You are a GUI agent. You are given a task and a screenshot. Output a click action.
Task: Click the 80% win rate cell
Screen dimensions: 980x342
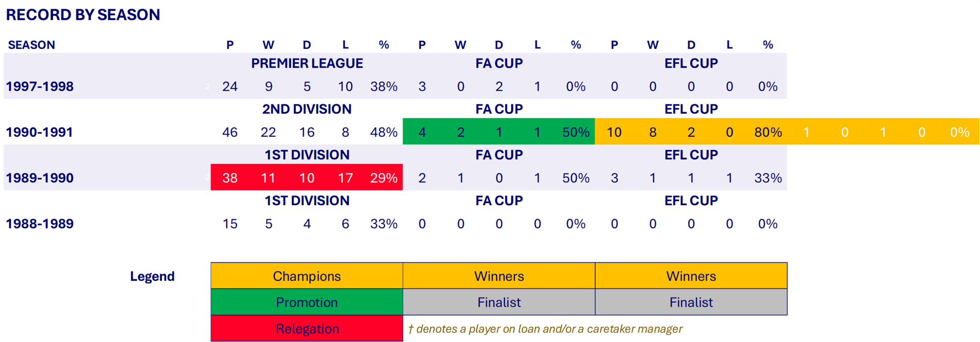(768, 132)
